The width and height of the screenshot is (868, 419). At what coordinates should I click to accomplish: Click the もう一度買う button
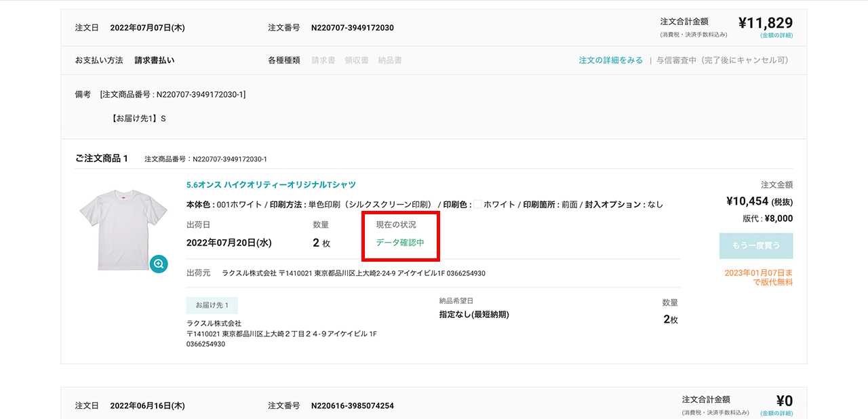pos(756,246)
